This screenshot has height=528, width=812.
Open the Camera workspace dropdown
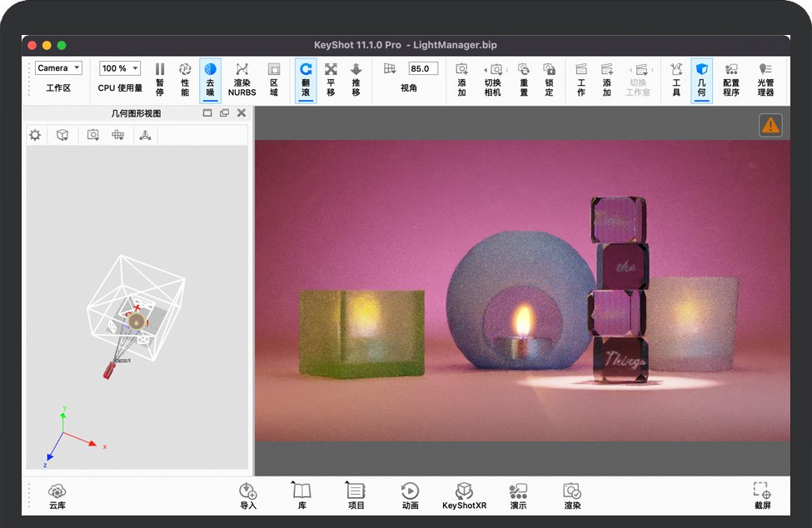[58, 68]
